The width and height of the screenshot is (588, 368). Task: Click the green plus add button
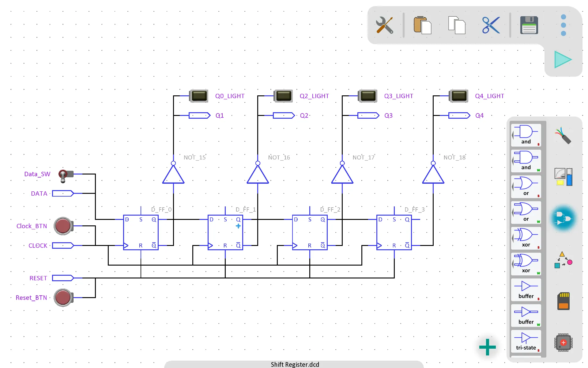[487, 347]
